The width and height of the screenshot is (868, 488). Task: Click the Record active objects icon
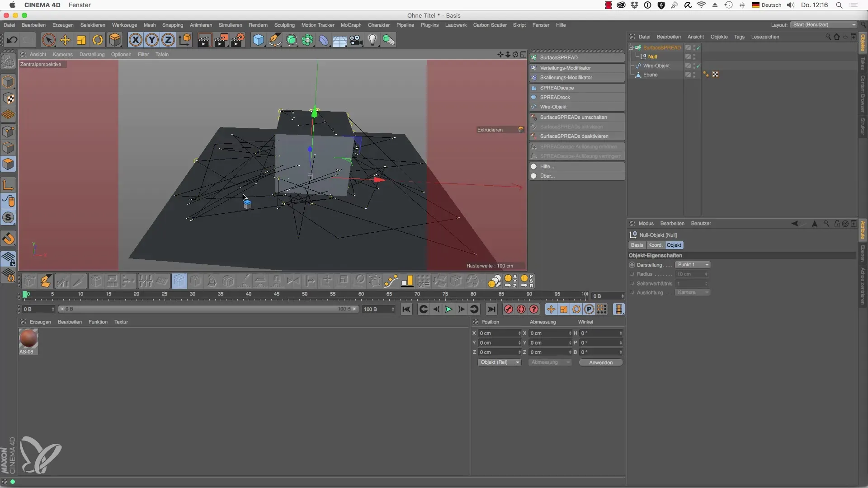508,309
